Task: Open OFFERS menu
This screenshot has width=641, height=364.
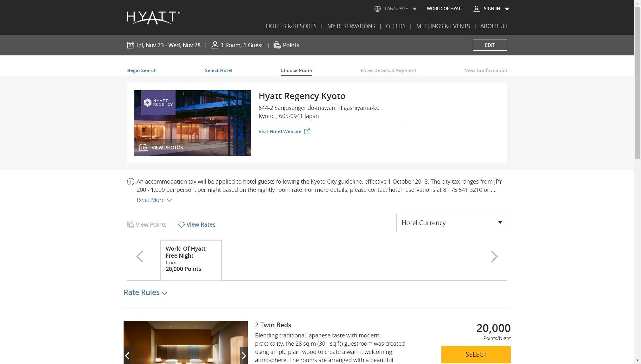Action: click(x=395, y=26)
